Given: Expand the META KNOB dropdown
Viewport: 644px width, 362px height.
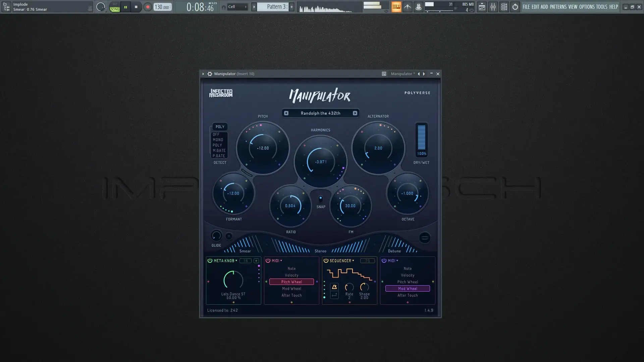Looking at the screenshot, I should pos(237,260).
